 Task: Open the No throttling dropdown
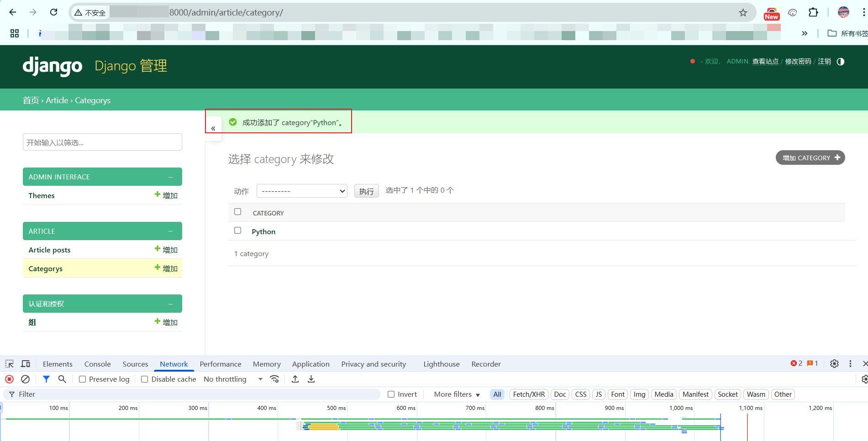click(x=233, y=379)
